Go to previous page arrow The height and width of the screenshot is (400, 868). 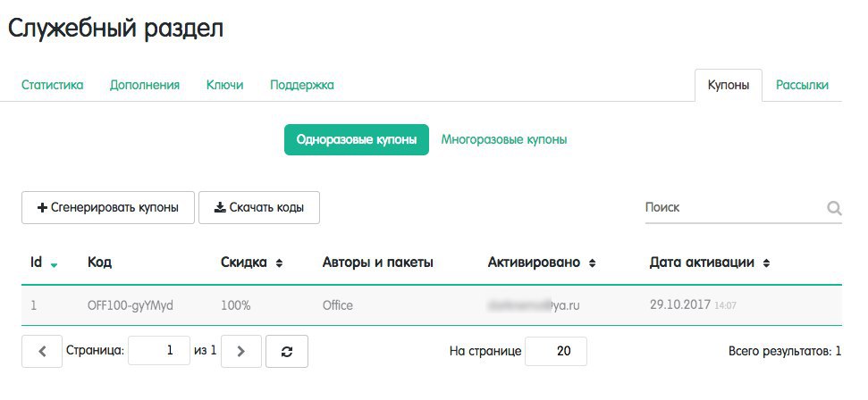[x=43, y=352]
